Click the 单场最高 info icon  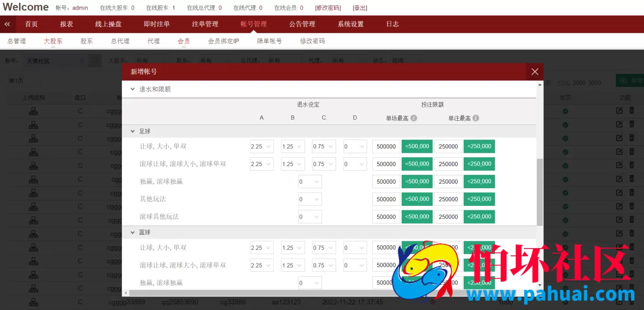pos(414,118)
